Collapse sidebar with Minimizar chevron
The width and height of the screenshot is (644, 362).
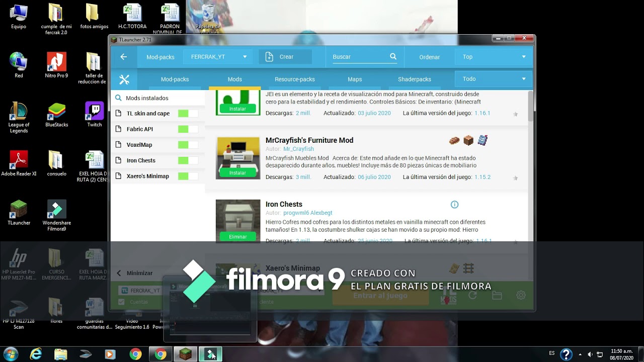pyautogui.click(x=119, y=273)
